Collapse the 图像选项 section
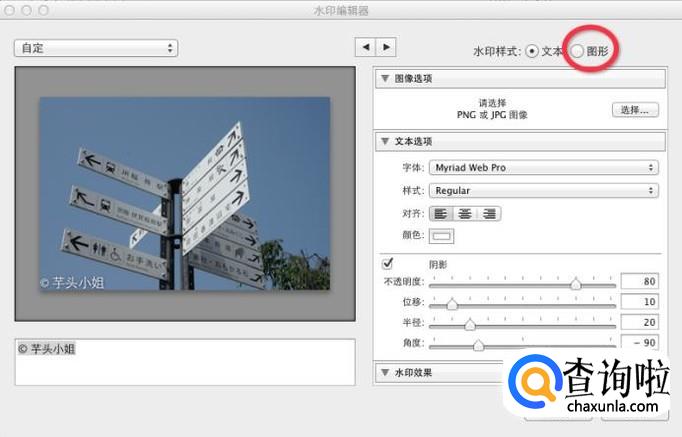 (x=385, y=78)
